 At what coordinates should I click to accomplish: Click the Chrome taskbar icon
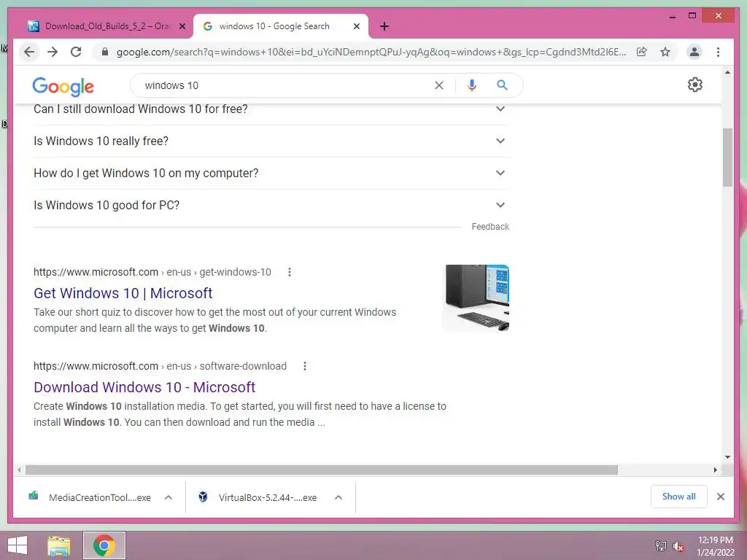click(104, 545)
